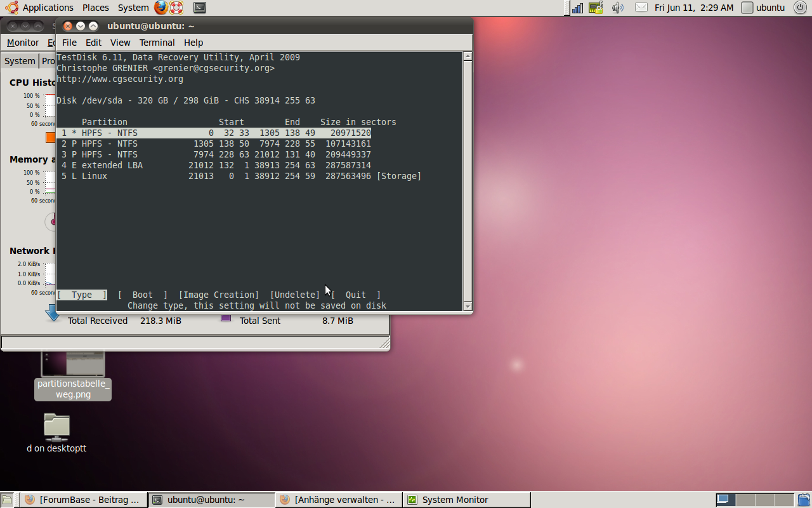The height and width of the screenshot is (508, 812).
Task: Launch terminal from the top panel icon
Action: pyautogui.click(x=199, y=8)
